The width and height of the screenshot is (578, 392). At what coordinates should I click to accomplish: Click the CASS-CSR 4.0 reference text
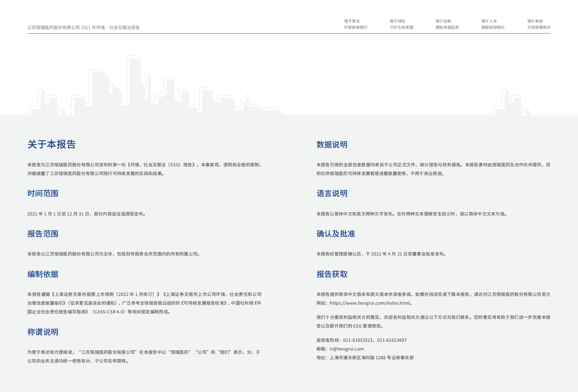110,312
